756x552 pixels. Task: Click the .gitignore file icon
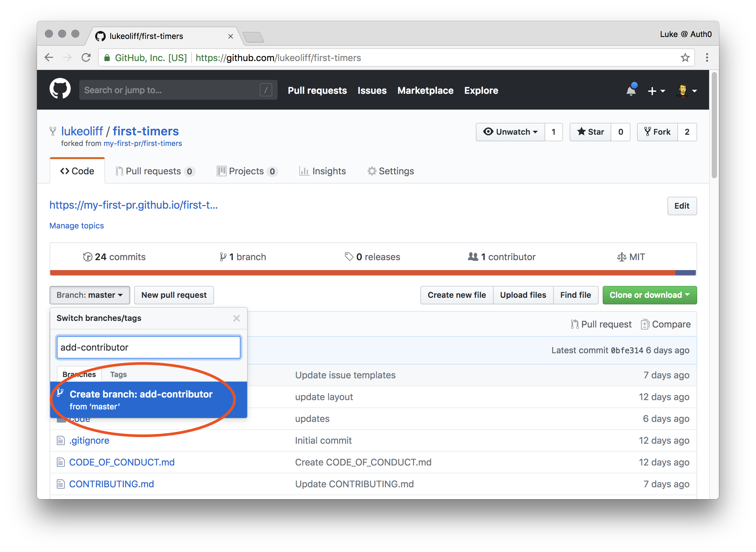click(60, 441)
